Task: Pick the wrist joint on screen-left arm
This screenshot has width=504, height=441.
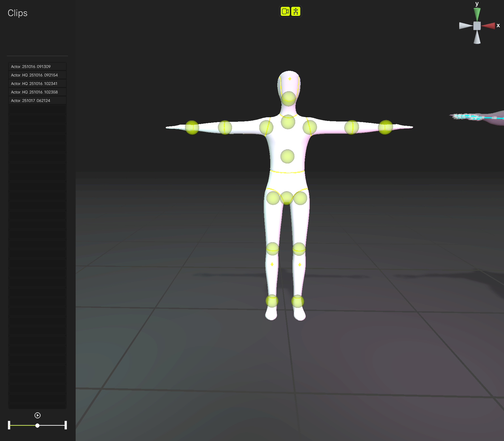Action: [192, 127]
